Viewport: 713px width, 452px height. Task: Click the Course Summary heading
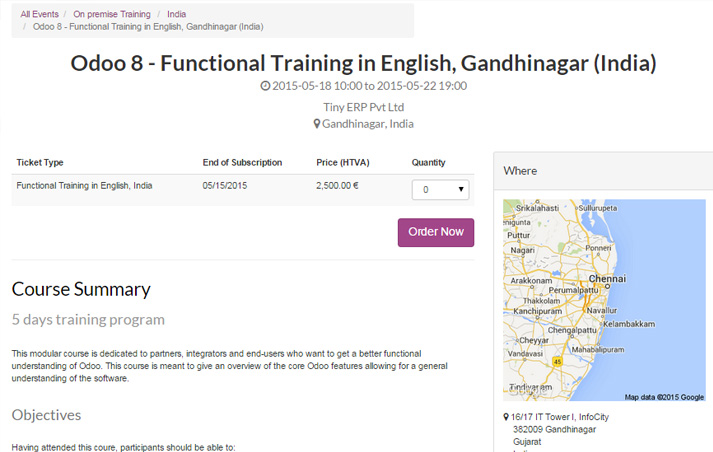coord(81,290)
